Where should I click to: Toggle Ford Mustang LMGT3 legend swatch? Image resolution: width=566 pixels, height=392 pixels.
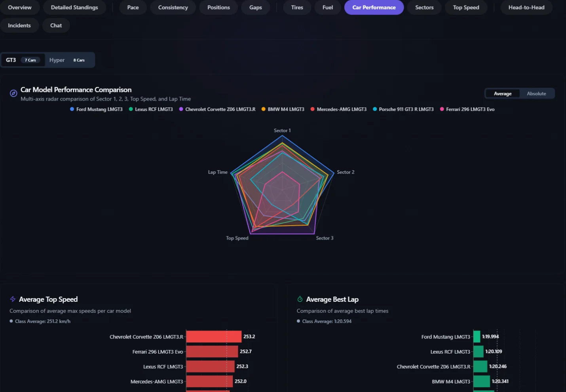click(x=72, y=109)
